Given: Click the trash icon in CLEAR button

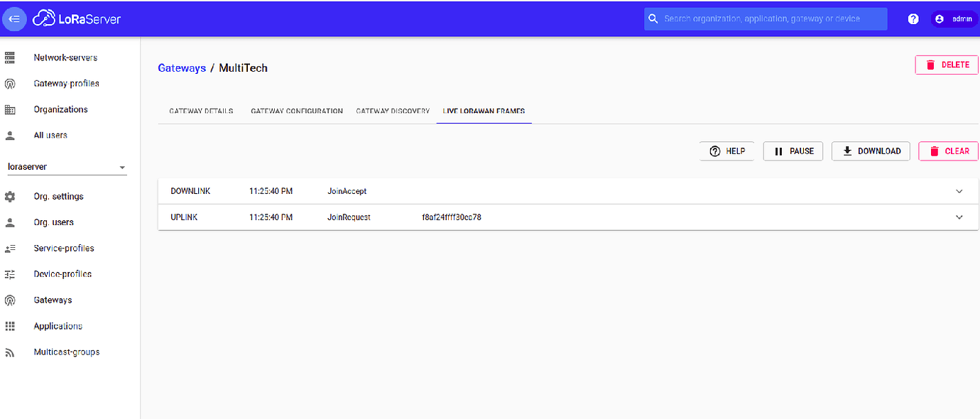Looking at the screenshot, I should (x=935, y=151).
